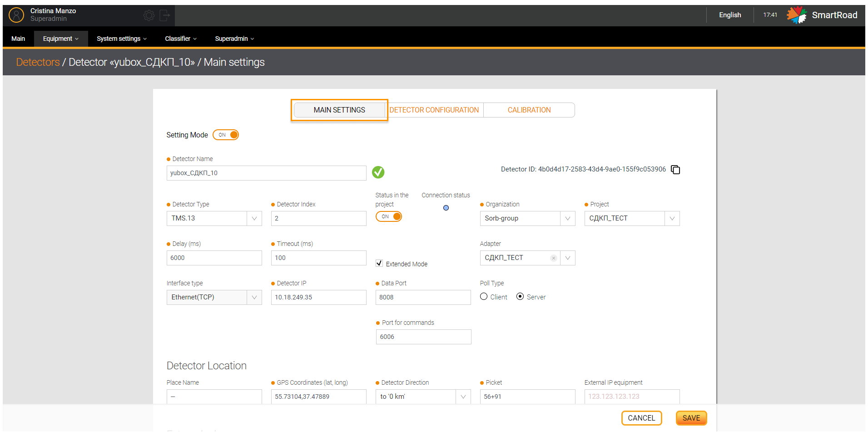Click the Detector IP field
The width and height of the screenshot is (868, 436).
point(319,297)
